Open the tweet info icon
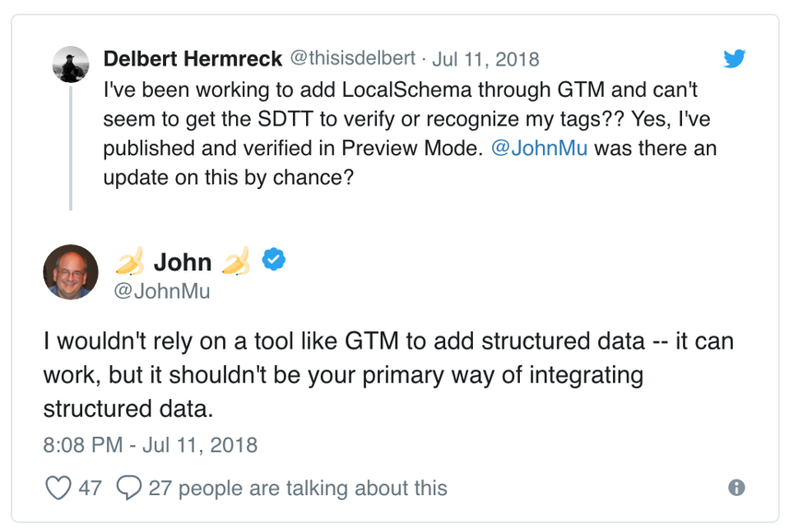Viewport: 789px width, 532px height. tap(736, 487)
